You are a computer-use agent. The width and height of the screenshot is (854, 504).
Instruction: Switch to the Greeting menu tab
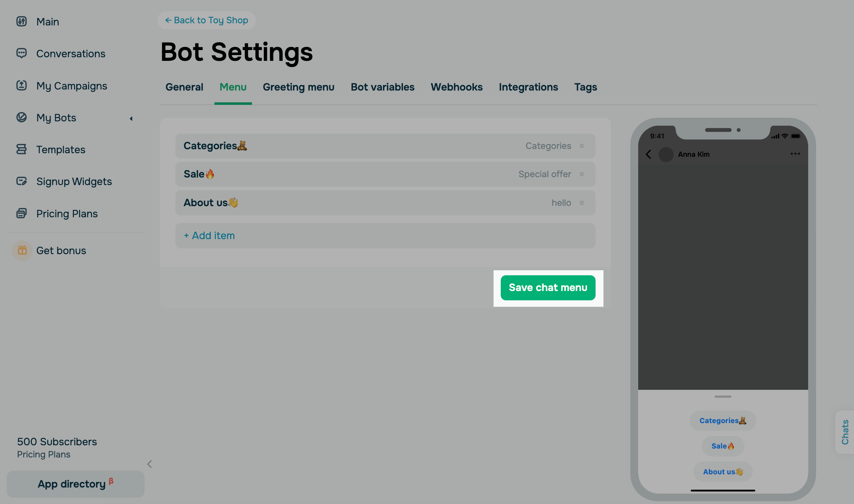298,87
